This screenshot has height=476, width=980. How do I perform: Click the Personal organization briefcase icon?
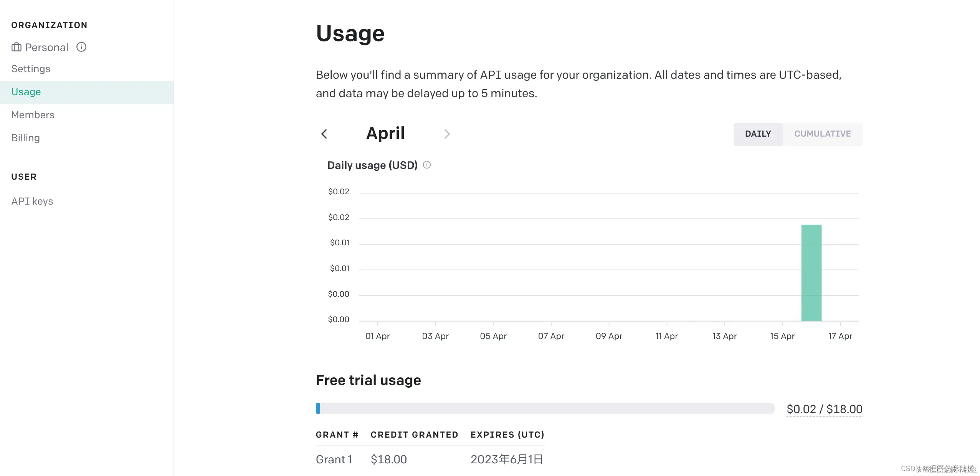16,47
